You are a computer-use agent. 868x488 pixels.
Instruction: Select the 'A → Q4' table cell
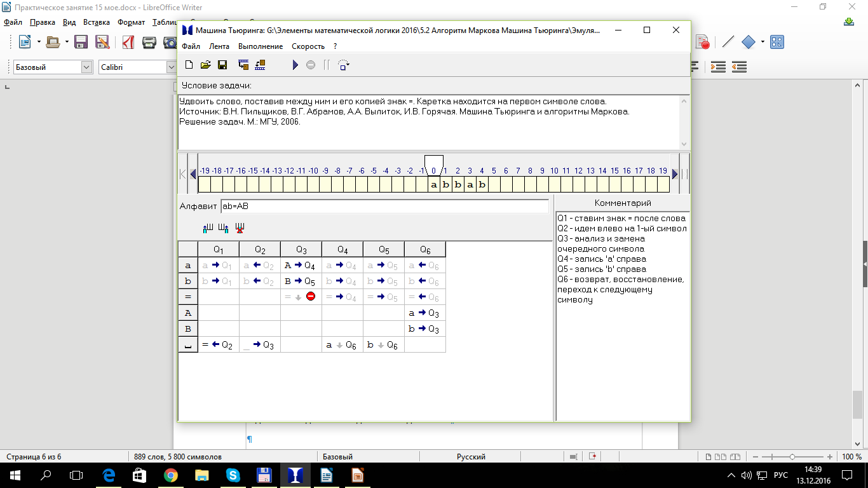(301, 265)
